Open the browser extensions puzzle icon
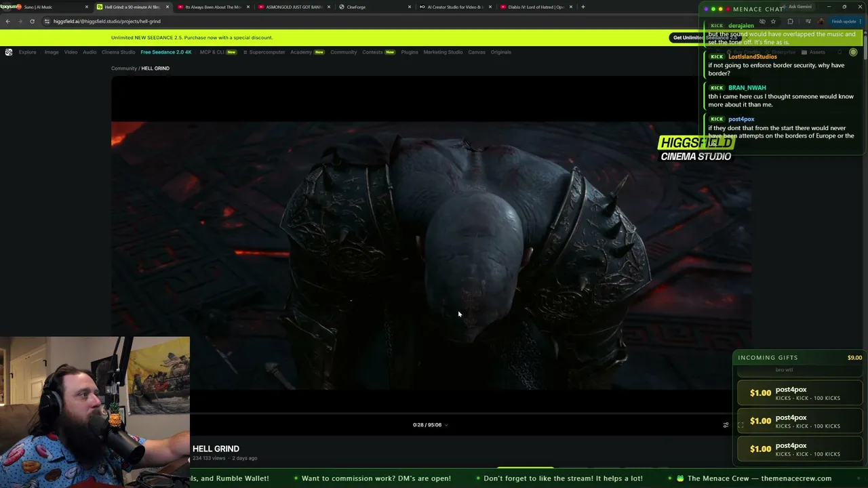868x488 pixels. (x=790, y=21)
